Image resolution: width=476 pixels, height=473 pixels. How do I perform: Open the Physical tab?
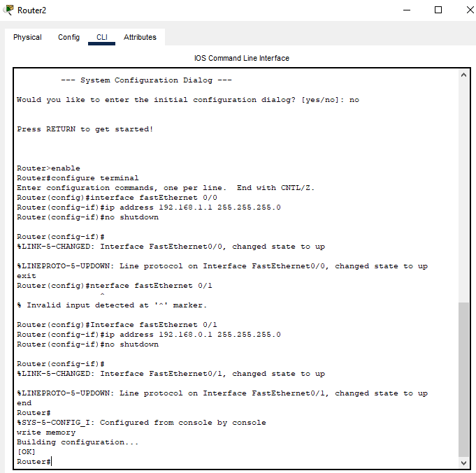tap(27, 37)
